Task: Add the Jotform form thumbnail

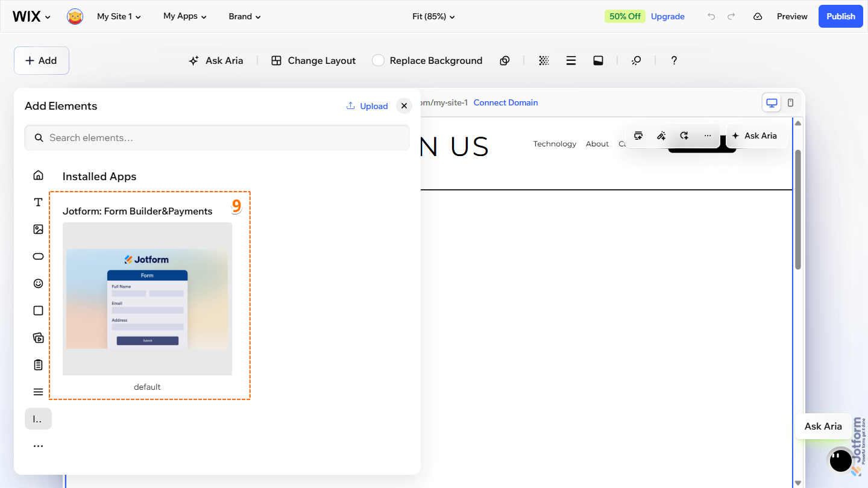Action: [147, 298]
